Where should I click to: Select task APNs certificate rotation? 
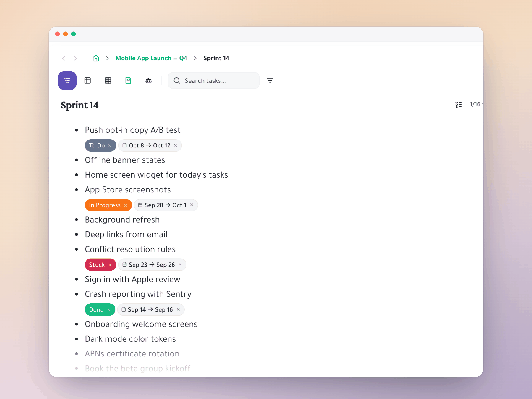click(132, 354)
